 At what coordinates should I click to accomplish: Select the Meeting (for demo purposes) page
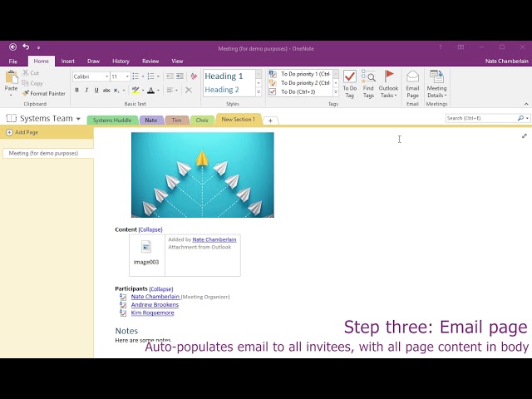click(x=48, y=153)
